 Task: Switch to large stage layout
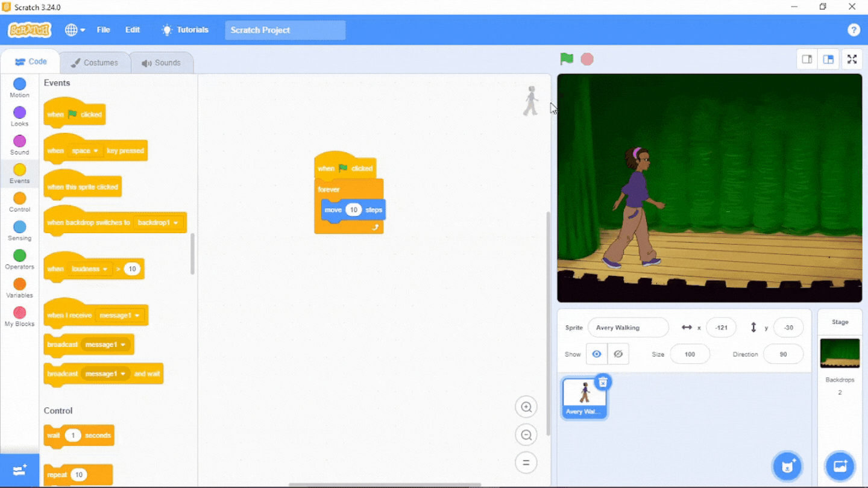click(x=828, y=59)
